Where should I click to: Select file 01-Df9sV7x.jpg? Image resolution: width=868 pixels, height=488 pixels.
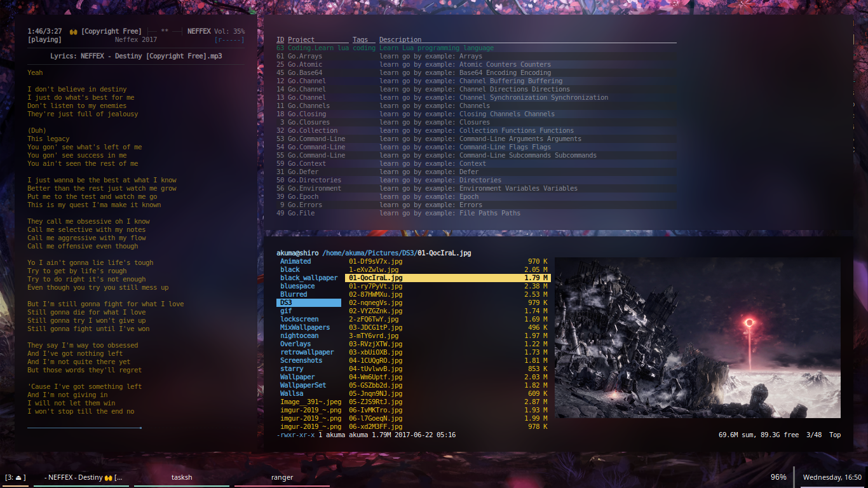(447, 261)
